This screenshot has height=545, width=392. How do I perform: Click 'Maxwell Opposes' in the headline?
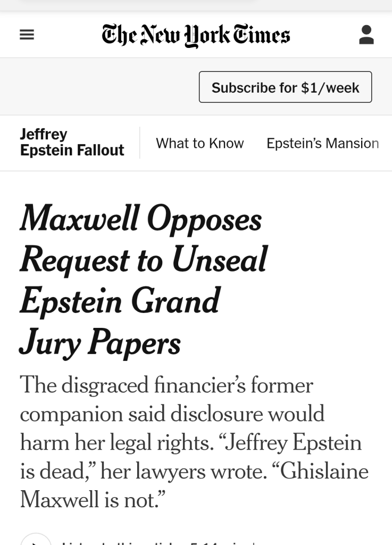(x=140, y=219)
